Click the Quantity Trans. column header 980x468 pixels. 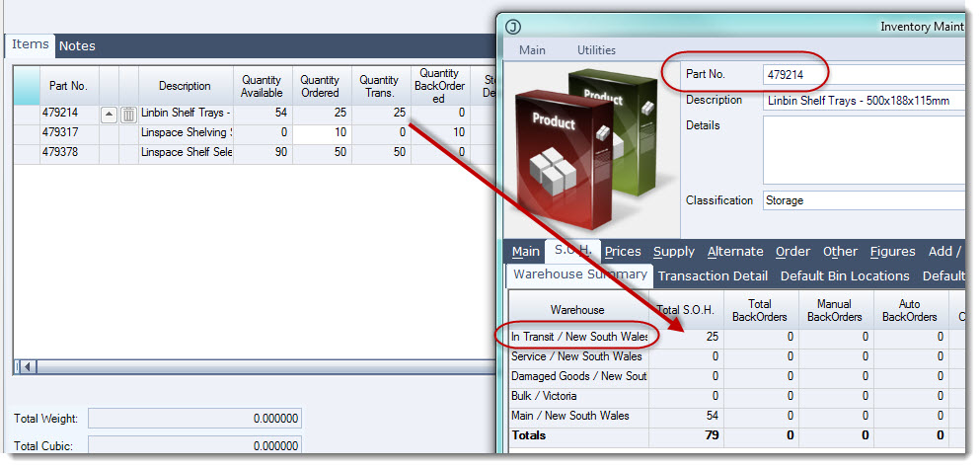[380, 86]
